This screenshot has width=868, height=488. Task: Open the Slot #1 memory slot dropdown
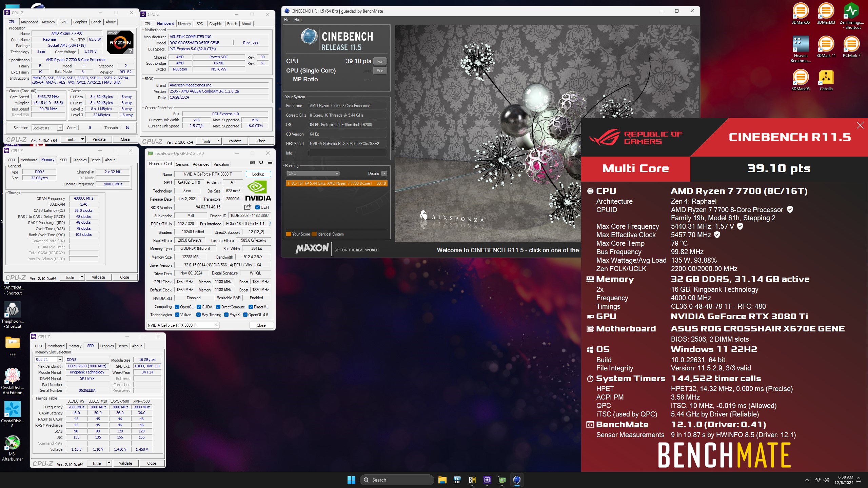pos(49,360)
